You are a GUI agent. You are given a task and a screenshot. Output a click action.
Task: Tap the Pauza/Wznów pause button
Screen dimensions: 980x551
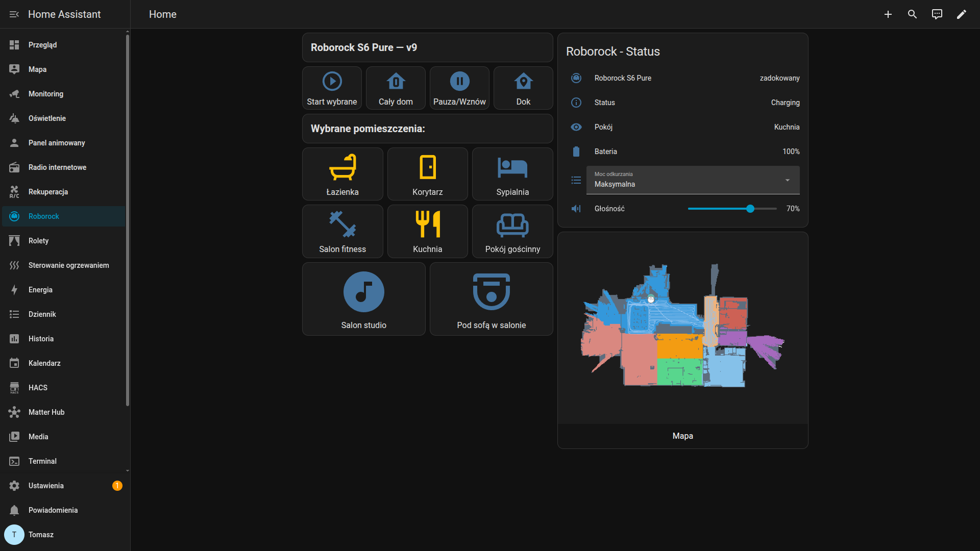pyautogui.click(x=459, y=88)
